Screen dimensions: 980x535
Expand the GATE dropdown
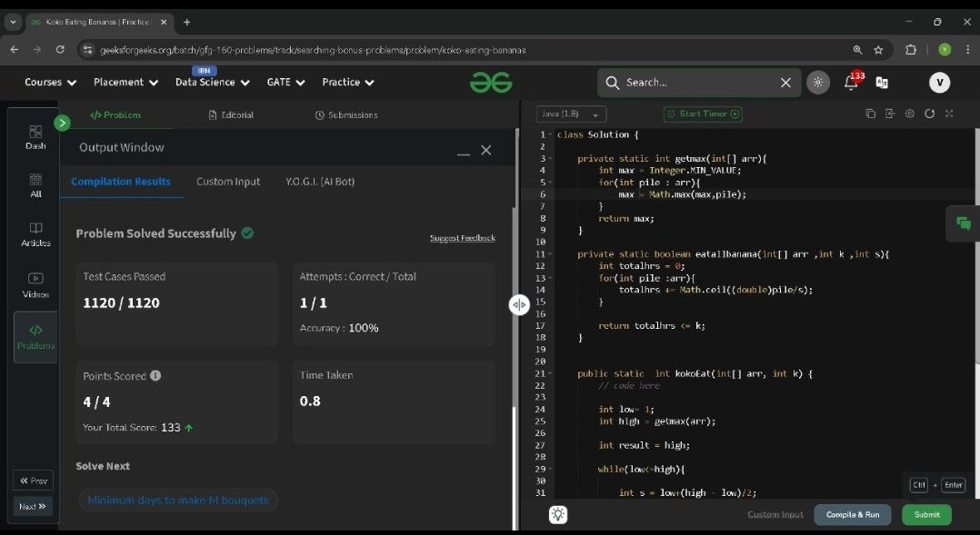click(285, 83)
